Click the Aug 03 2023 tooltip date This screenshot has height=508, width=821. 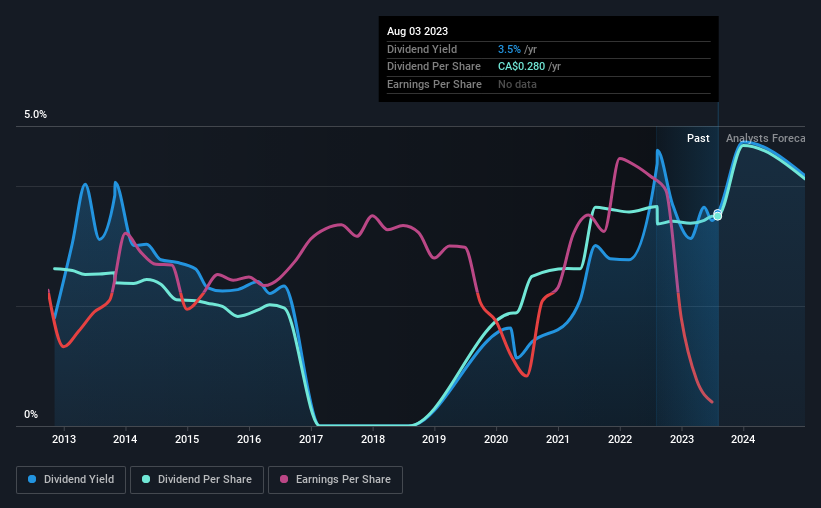pyautogui.click(x=417, y=31)
